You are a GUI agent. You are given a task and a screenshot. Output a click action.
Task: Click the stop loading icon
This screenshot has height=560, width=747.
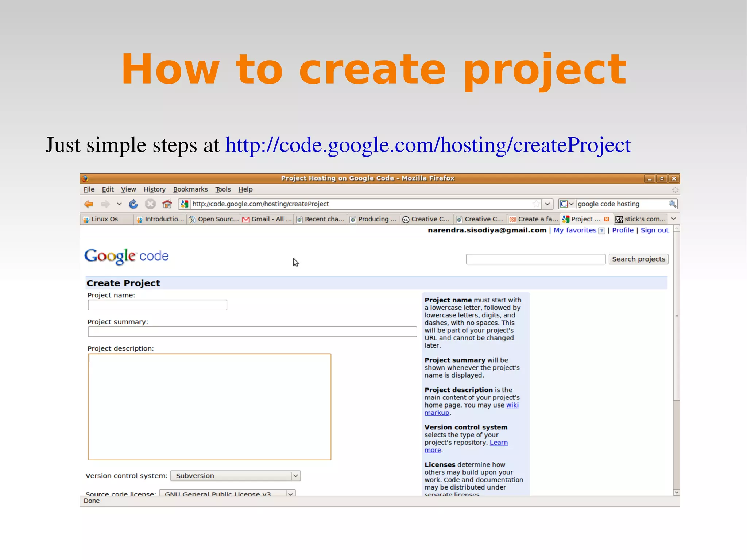150,204
